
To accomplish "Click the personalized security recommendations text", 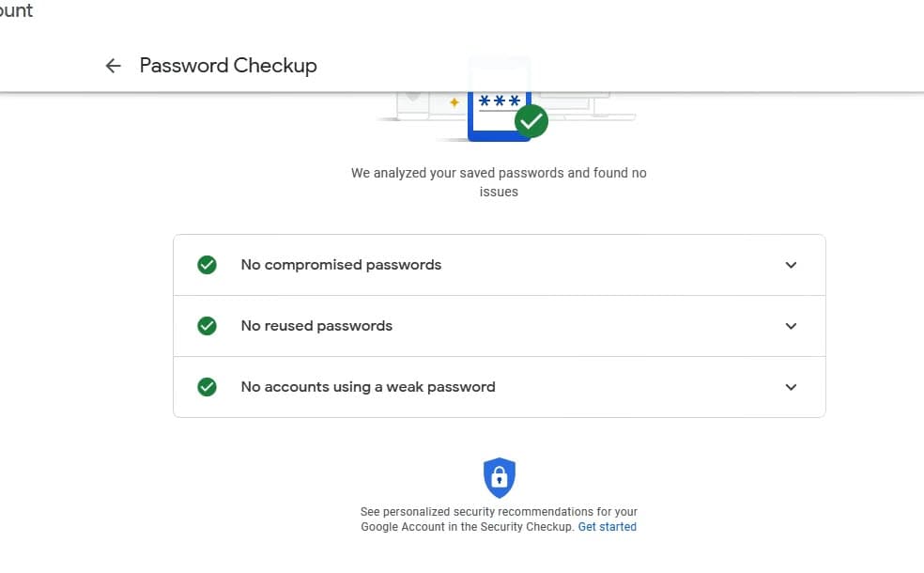I will coord(498,513).
